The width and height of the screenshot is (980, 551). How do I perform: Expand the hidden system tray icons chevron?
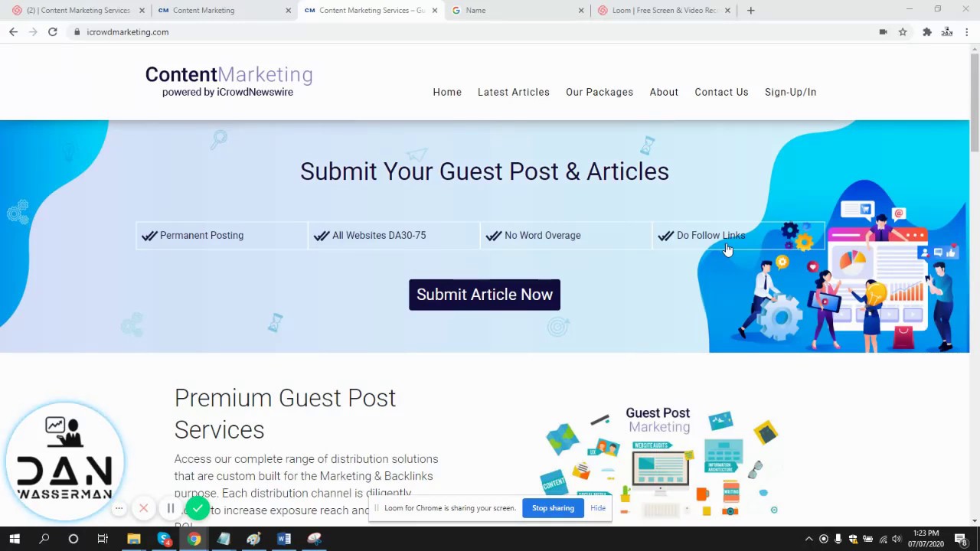coord(808,539)
